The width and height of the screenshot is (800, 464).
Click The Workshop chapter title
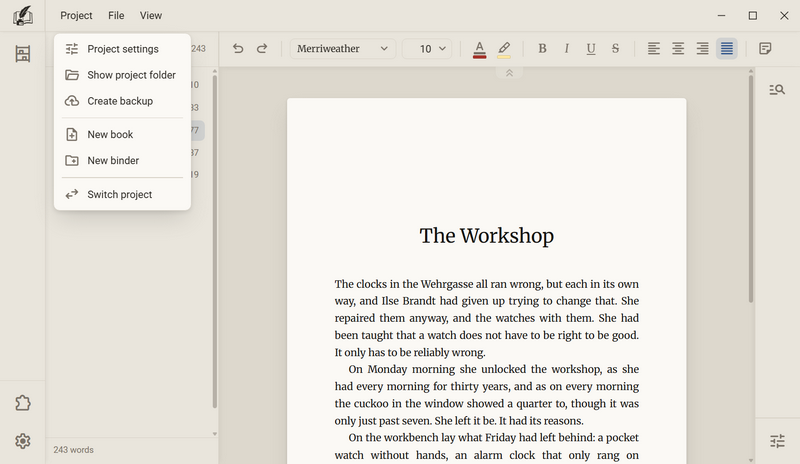487,236
